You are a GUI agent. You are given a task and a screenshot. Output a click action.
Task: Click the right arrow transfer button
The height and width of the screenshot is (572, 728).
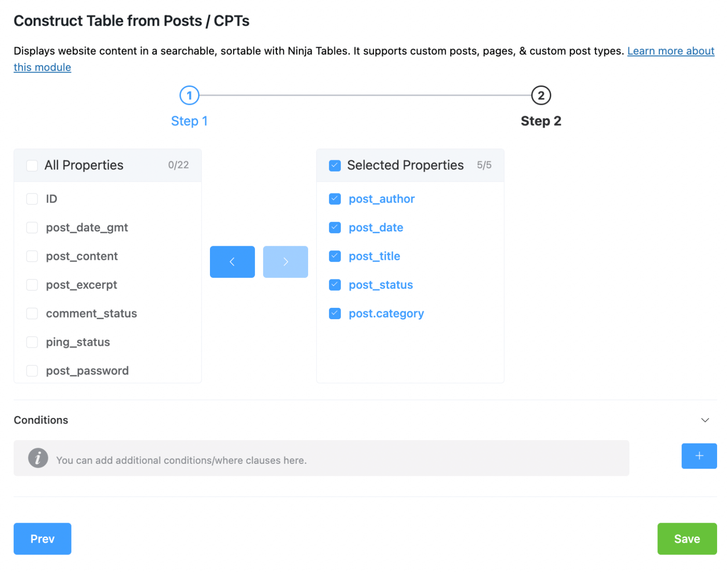pos(285,261)
